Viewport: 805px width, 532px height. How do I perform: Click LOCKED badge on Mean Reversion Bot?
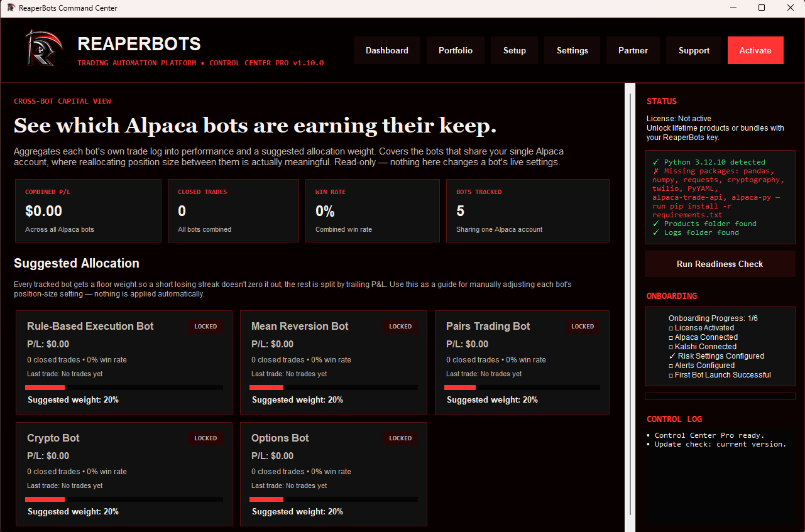click(400, 327)
